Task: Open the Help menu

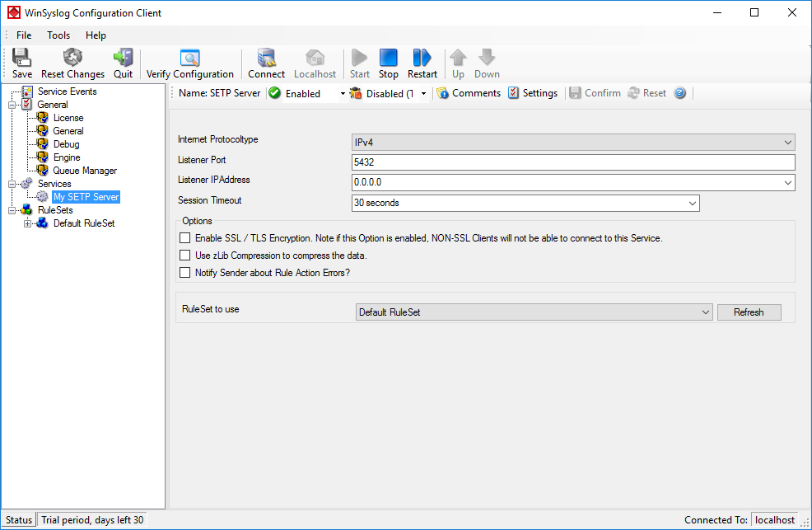Action: click(96, 35)
